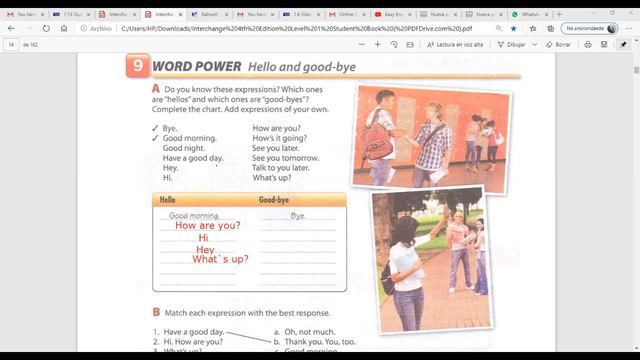This screenshot has height=360, width=640.
Task: Close the WhatsApp tab
Action: (547, 14)
